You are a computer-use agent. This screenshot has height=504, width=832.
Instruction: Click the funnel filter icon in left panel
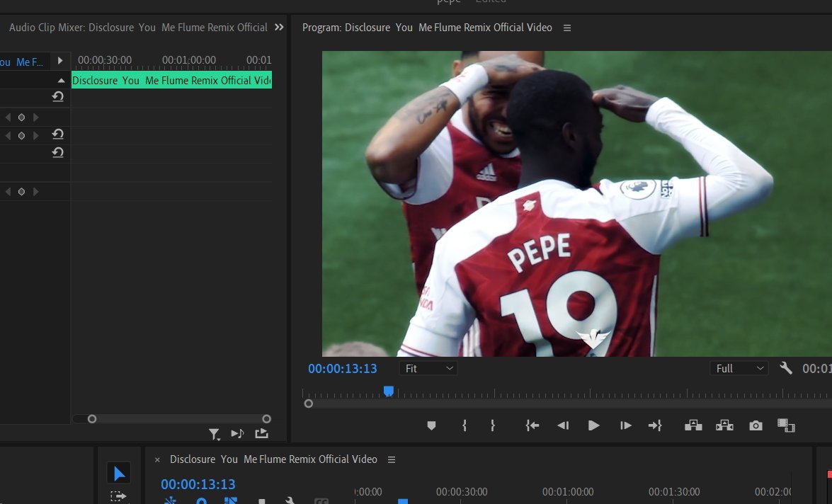[214, 435]
